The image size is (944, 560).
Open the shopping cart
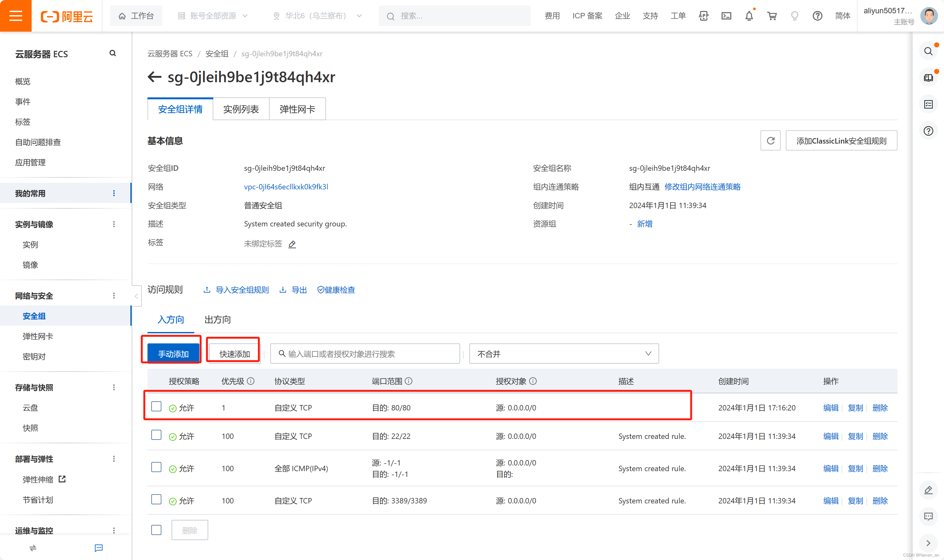(x=772, y=15)
